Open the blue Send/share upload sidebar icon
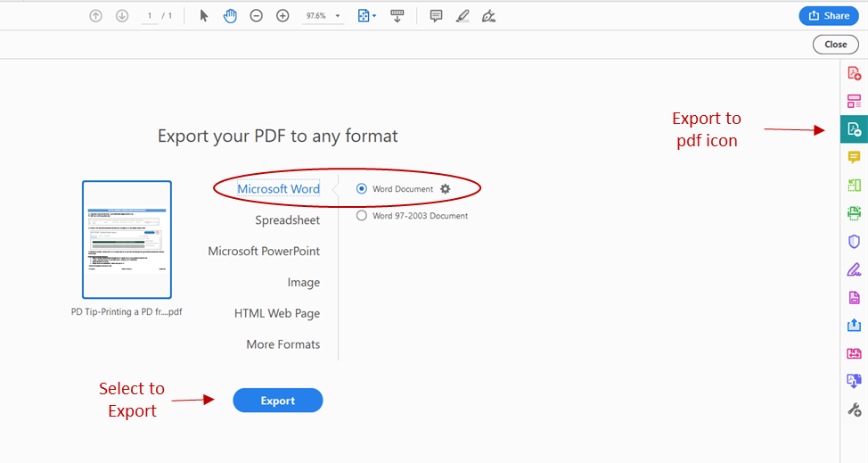868x463 pixels. point(854,325)
